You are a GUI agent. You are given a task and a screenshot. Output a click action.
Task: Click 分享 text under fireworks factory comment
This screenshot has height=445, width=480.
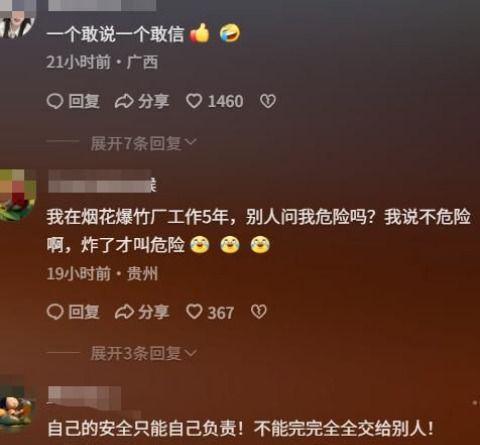click(x=154, y=312)
